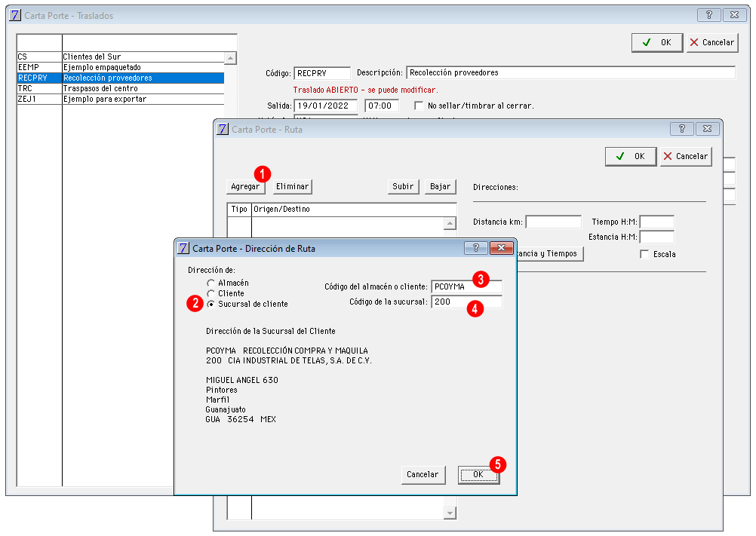Select Sucursal de cliente radio button

click(211, 305)
